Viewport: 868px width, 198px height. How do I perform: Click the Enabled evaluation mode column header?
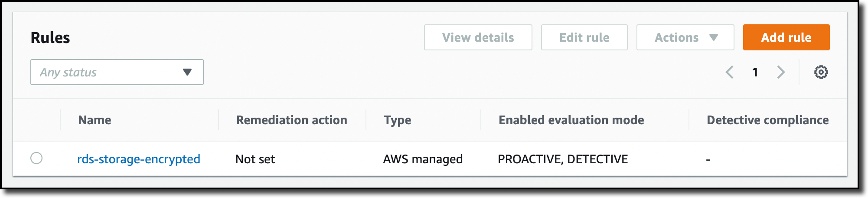[x=571, y=120]
